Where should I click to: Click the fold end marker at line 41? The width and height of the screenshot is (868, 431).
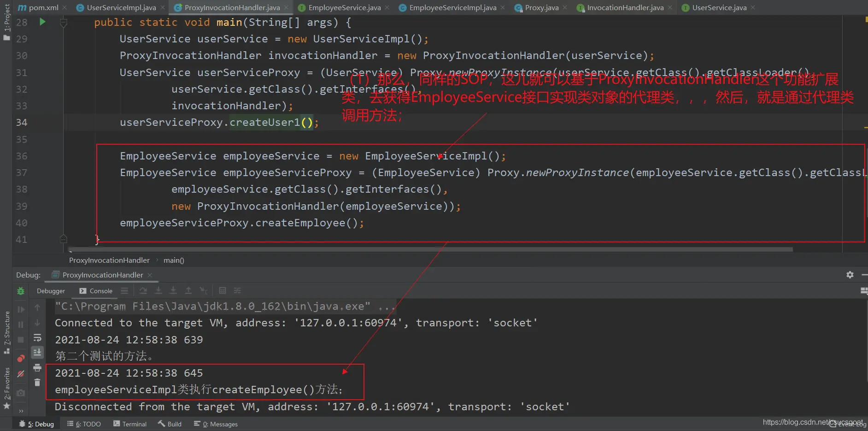(x=64, y=239)
